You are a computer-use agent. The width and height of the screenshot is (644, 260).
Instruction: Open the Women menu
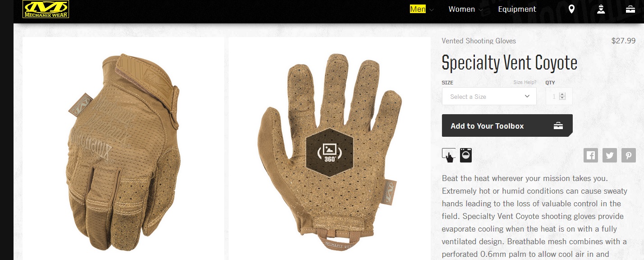[461, 9]
